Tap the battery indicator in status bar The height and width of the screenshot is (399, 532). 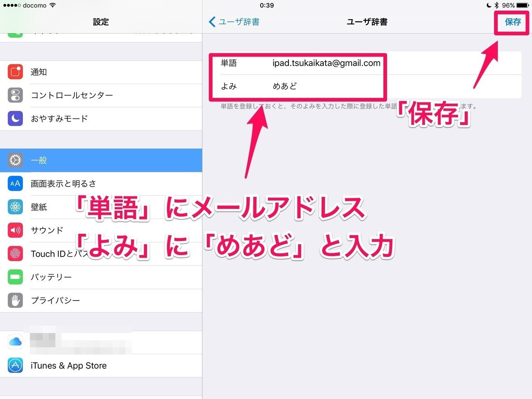click(523, 5)
